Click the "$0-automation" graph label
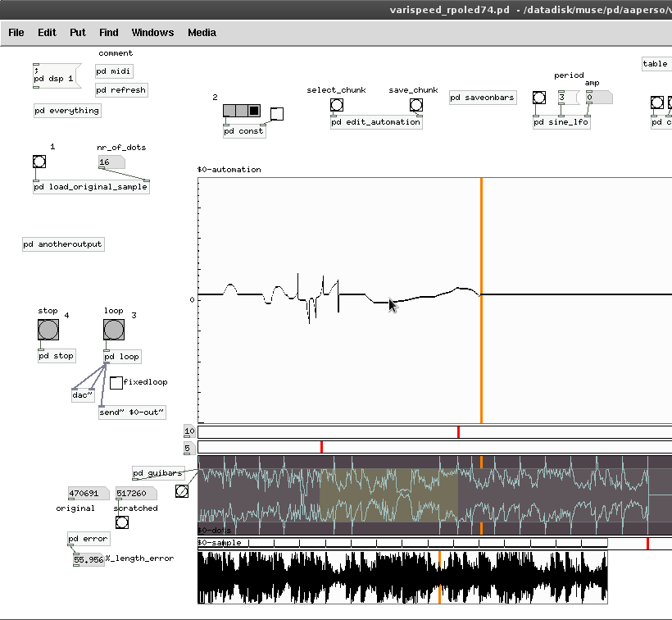This screenshot has height=620, width=672. 229,170
